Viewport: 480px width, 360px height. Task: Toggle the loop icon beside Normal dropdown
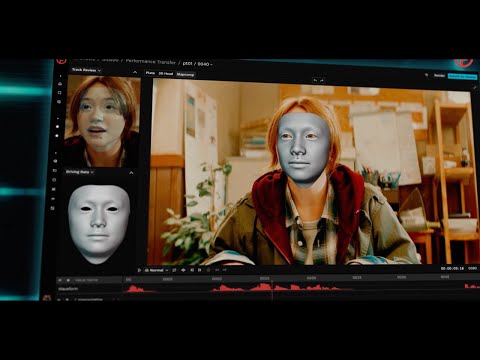click(x=174, y=270)
